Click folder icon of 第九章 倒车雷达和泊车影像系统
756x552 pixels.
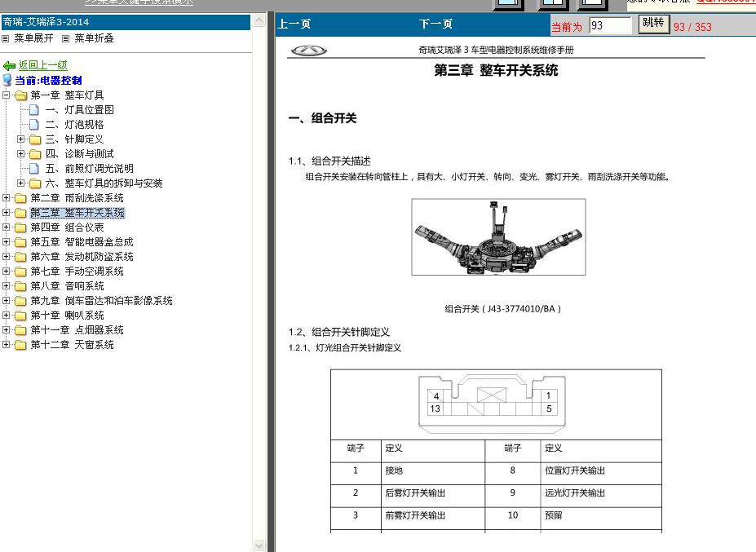(20, 301)
